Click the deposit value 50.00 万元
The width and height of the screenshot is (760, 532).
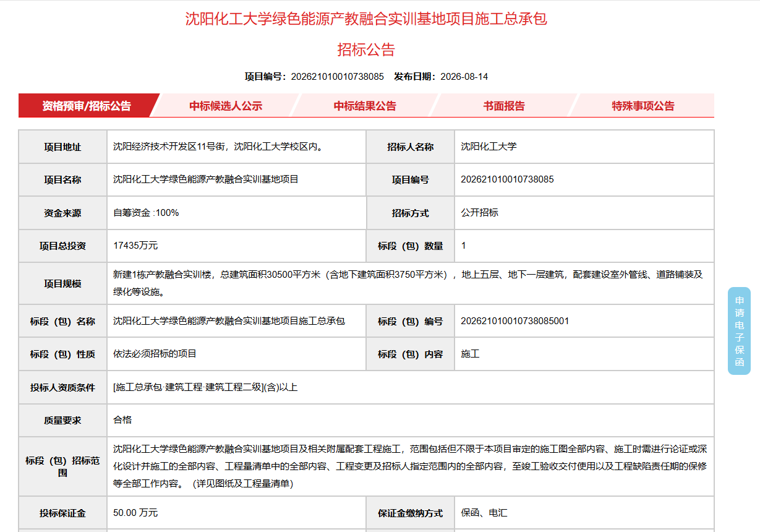tap(135, 513)
